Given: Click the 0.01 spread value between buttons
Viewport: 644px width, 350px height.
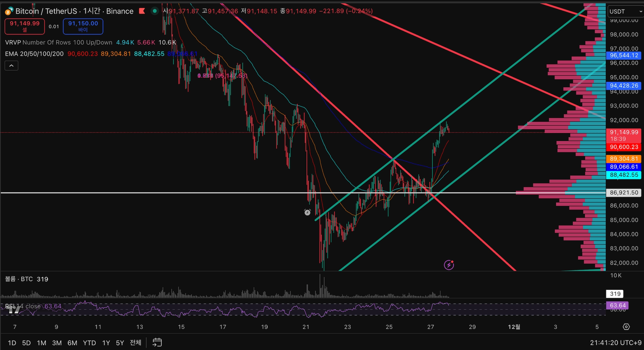Looking at the screenshot, I should (54, 27).
